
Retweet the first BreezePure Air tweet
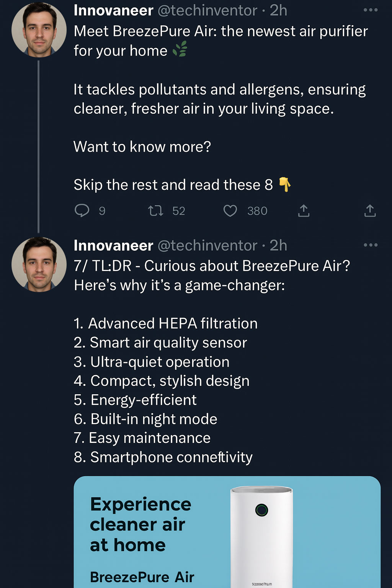click(156, 211)
